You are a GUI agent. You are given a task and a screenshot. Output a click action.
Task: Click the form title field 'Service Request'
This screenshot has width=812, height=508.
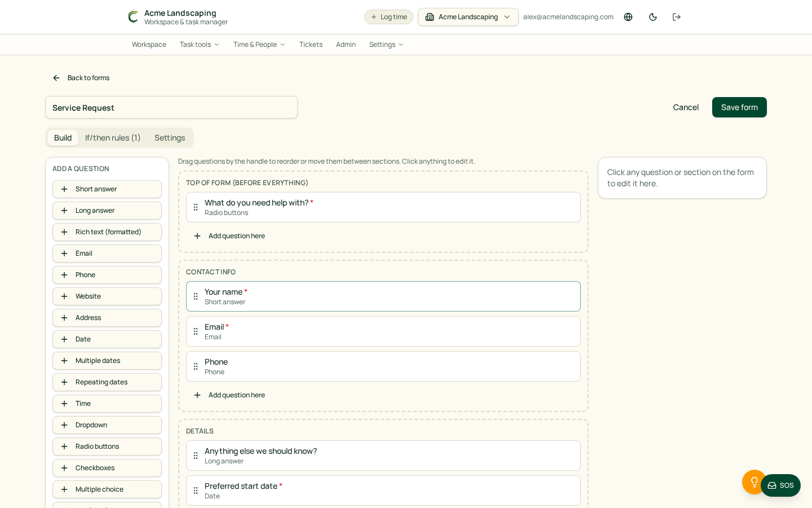[171, 107]
